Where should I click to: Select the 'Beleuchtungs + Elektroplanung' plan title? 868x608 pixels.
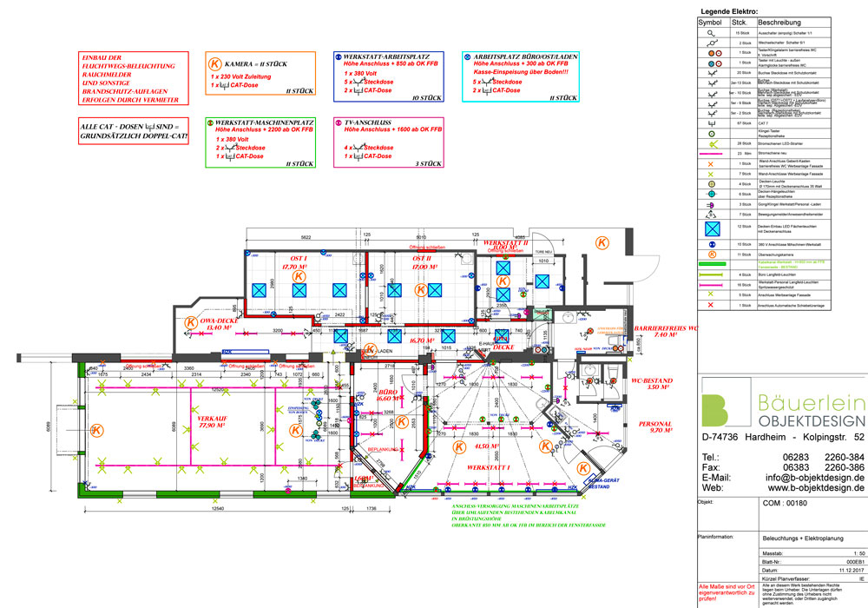[x=803, y=539]
